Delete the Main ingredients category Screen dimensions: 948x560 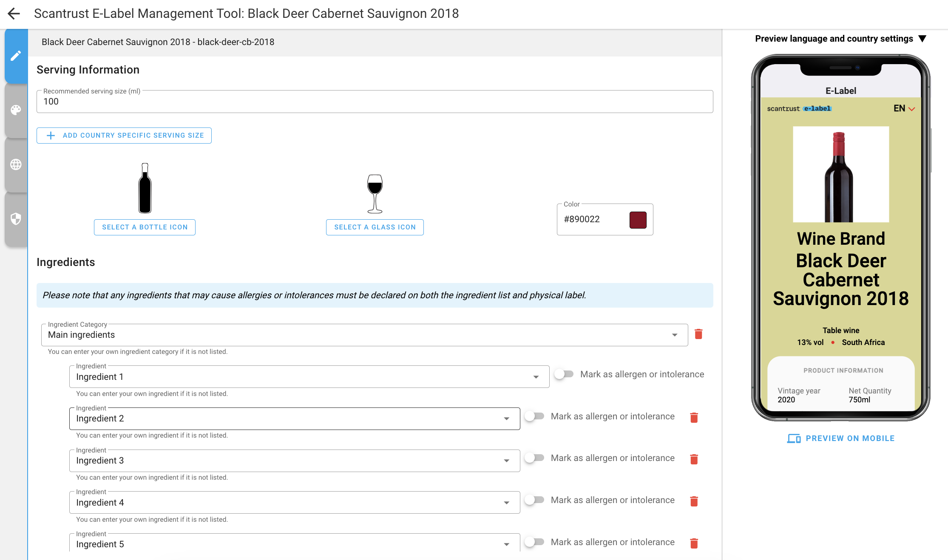point(698,334)
